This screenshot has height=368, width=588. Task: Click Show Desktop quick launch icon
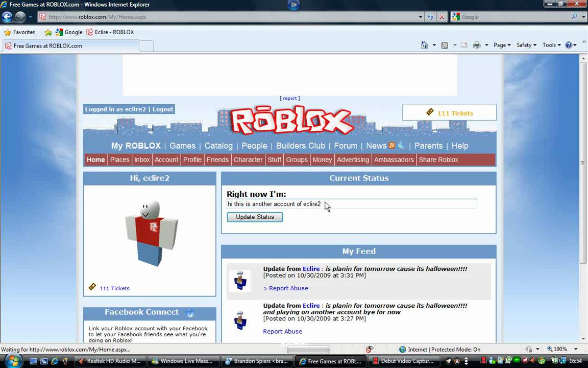click(33, 361)
